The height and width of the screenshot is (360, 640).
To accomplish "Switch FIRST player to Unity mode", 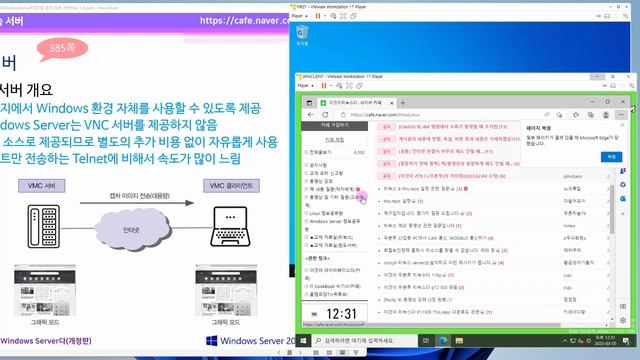I will coord(353,16).
